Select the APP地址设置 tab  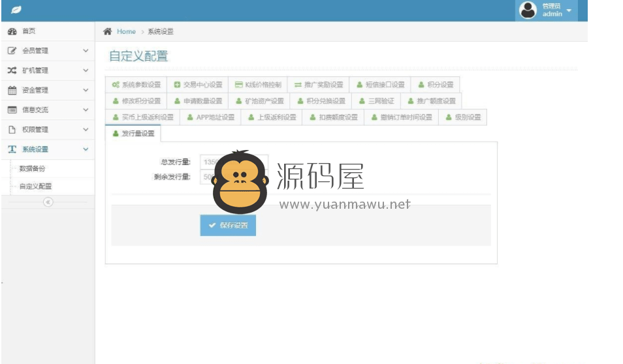coord(210,117)
